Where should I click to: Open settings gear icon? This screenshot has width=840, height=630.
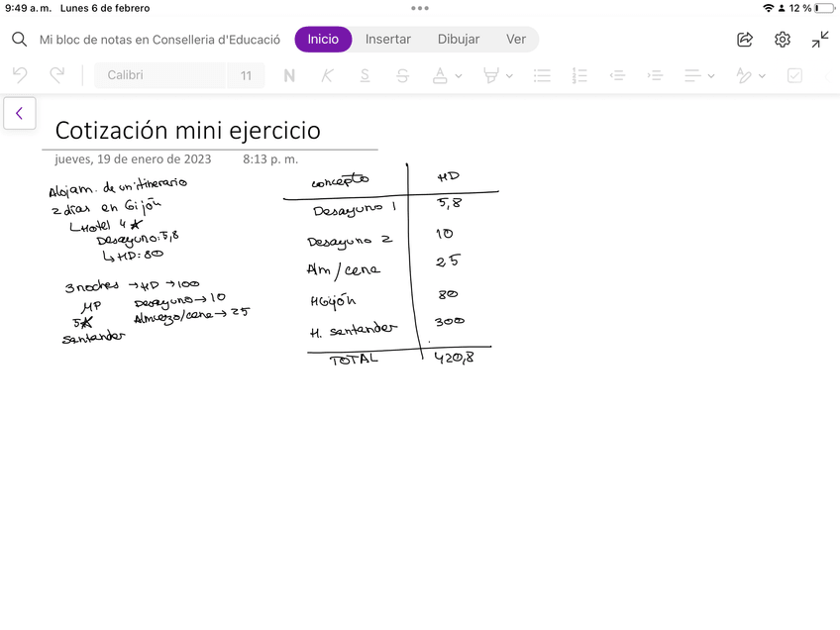pos(783,40)
